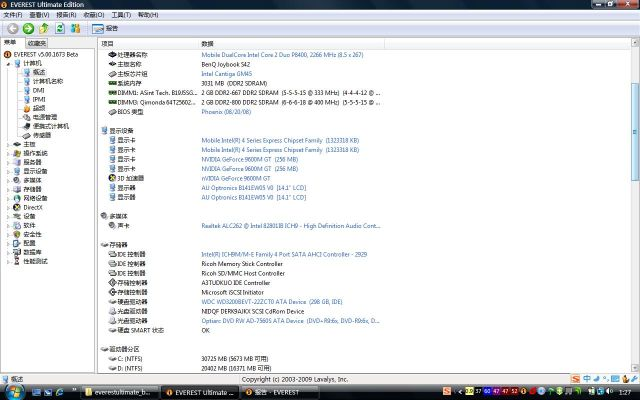
Task: Open the WDC WD3200BEVT hard disk link
Action: [272, 302]
